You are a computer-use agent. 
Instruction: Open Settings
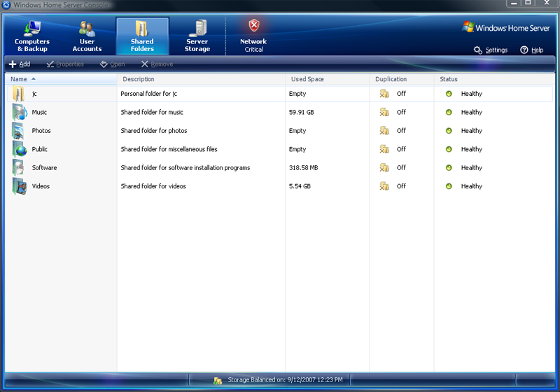point(491,50)
